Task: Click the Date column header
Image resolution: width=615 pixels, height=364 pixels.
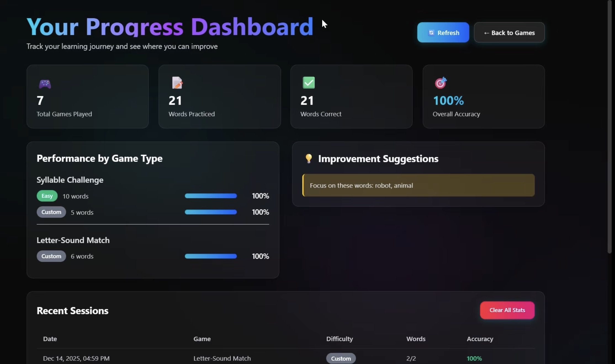Action: click(x=50, y=339)
